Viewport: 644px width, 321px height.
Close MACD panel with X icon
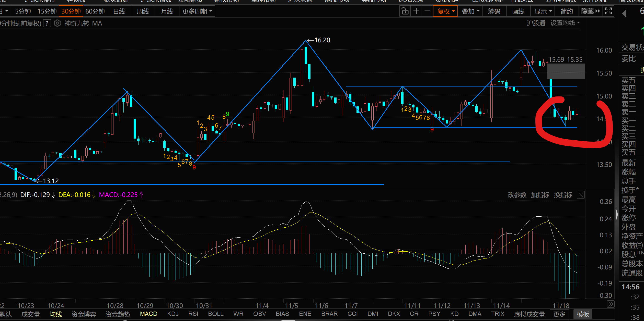(581, 195)
